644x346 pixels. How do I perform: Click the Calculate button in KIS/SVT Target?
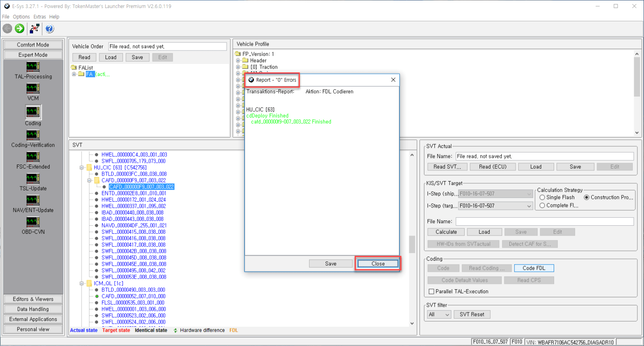pos(446,232)
